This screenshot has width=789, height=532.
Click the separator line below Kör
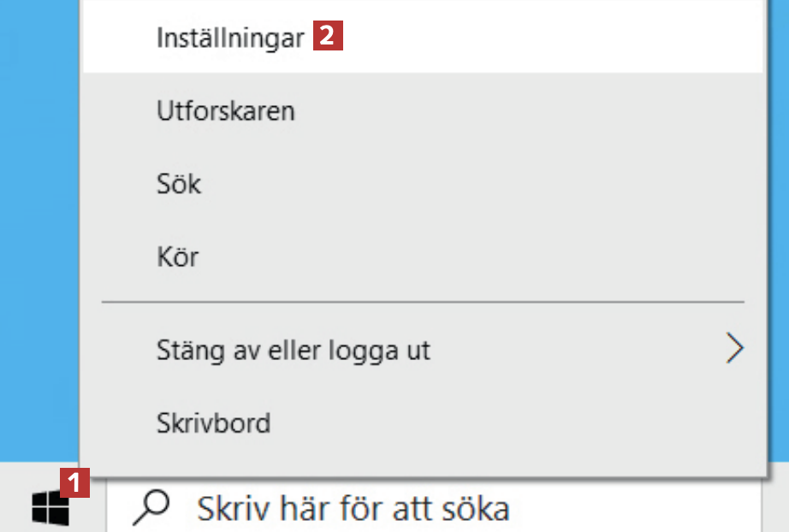[423, 302]
